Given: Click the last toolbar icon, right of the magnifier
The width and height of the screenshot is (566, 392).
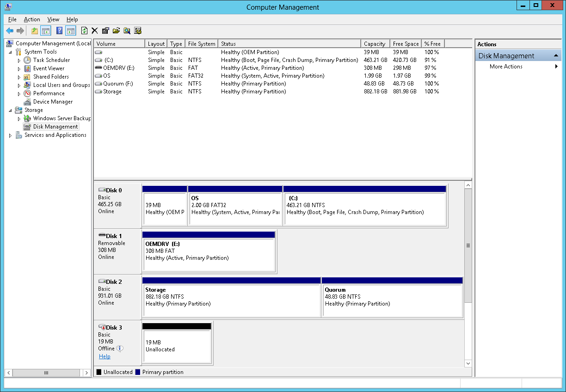Looking at the screenshot, I should click(x=138, y=31).
